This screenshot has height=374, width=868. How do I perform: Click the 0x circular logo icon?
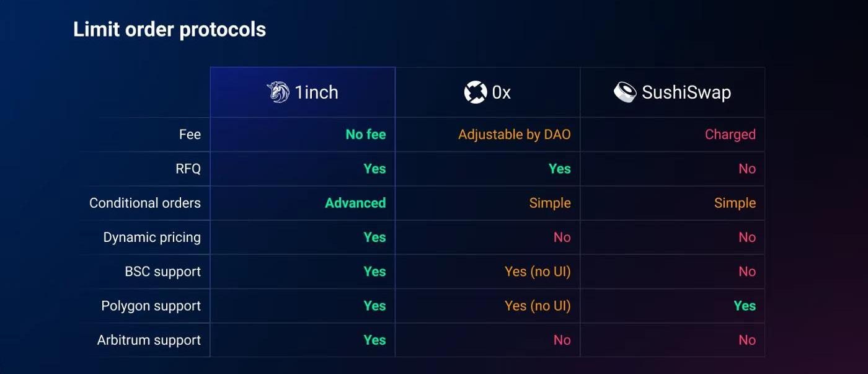[x=475, y=92]
